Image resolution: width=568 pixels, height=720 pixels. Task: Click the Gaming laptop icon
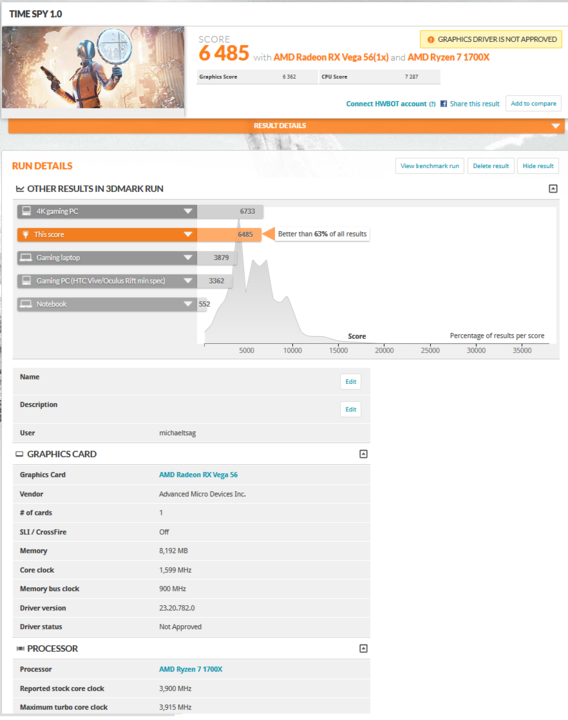[26, 258]
